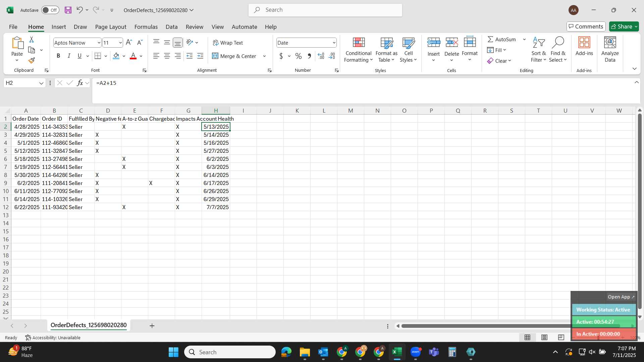Click the Increase Indent icon
The height and width of the screenshot is (362, 644).
[x=200, y=56]
